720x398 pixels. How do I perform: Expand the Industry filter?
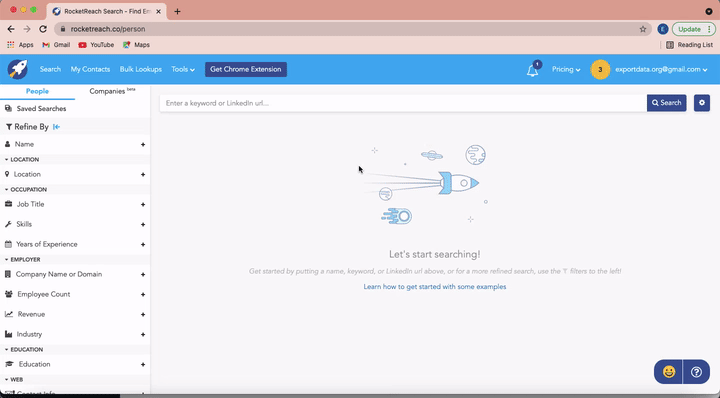pyautogui.click(x=75, y=334)
